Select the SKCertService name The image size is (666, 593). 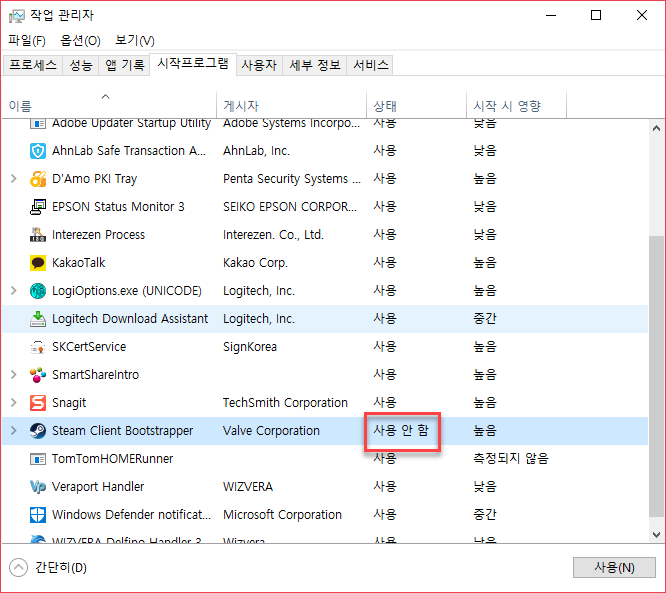click(x=89, y=347)
